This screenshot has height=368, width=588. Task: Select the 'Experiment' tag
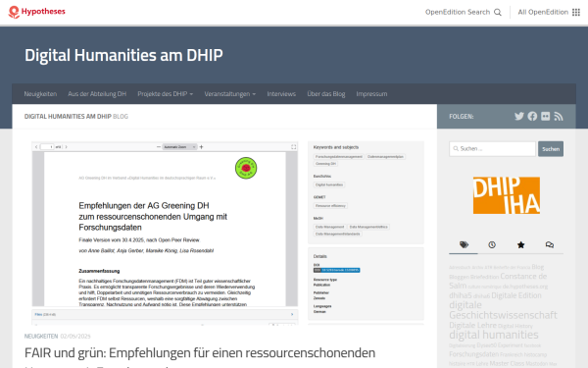(x=510, y=345)
